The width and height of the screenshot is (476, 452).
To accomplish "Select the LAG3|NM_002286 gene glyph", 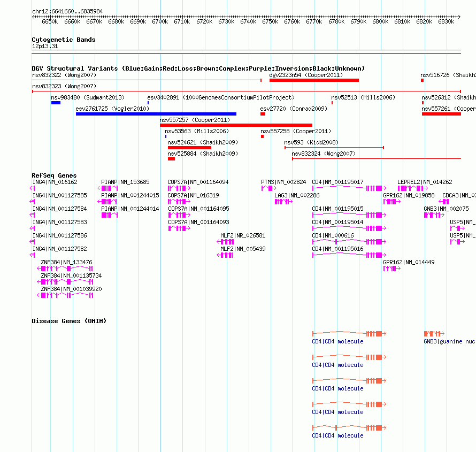I will tap(283, 202).
